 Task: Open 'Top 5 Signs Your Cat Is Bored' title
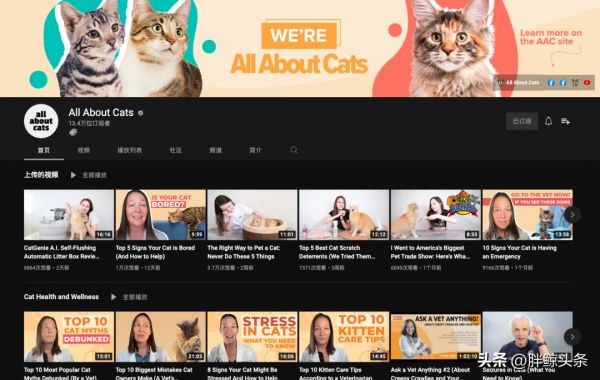(155, 252)
